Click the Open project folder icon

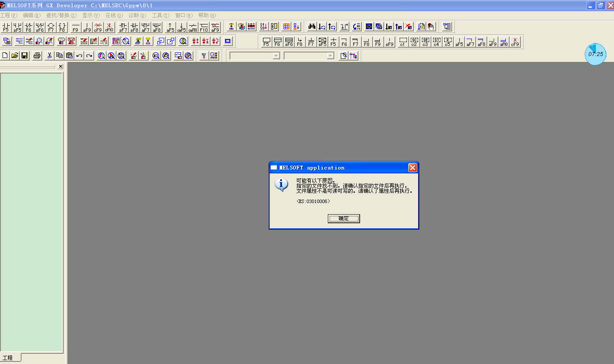(x=15, y=55)
